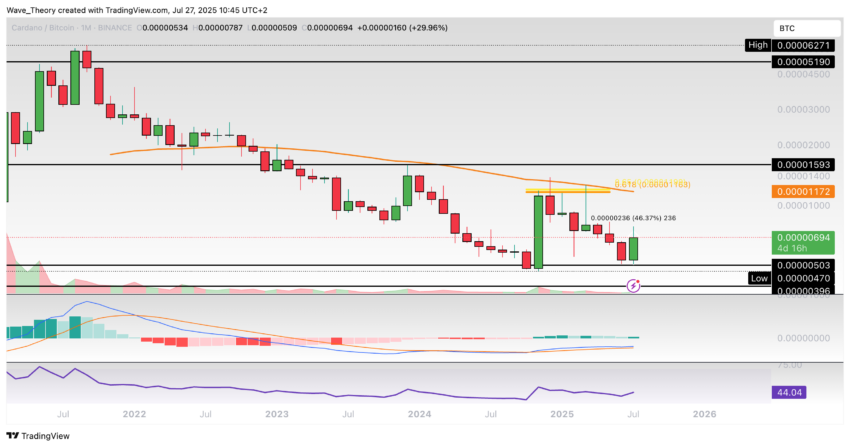The width and height of the screenshot is (850, 447).
Task: Click the 46.37% price range measurement label
Action: click(x=633, y=218)
